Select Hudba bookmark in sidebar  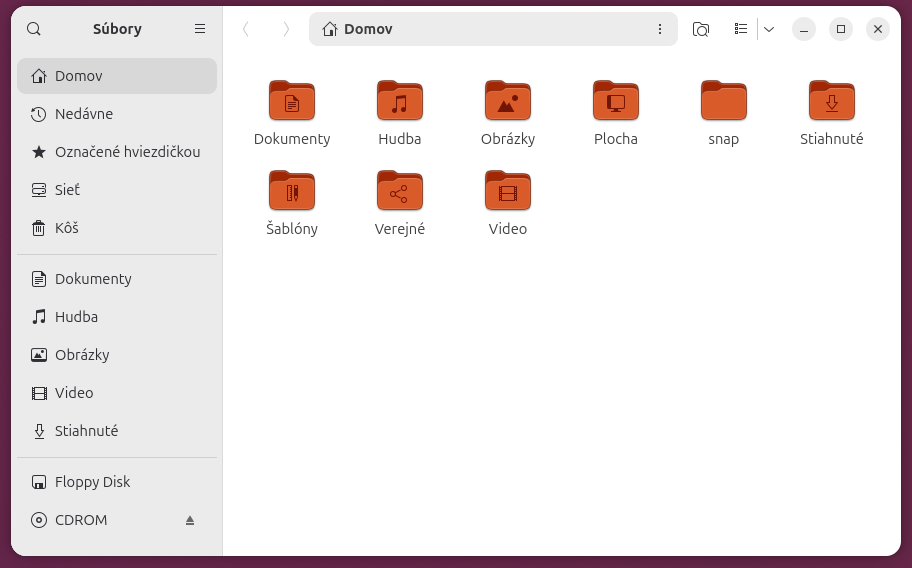pos(117,317)
